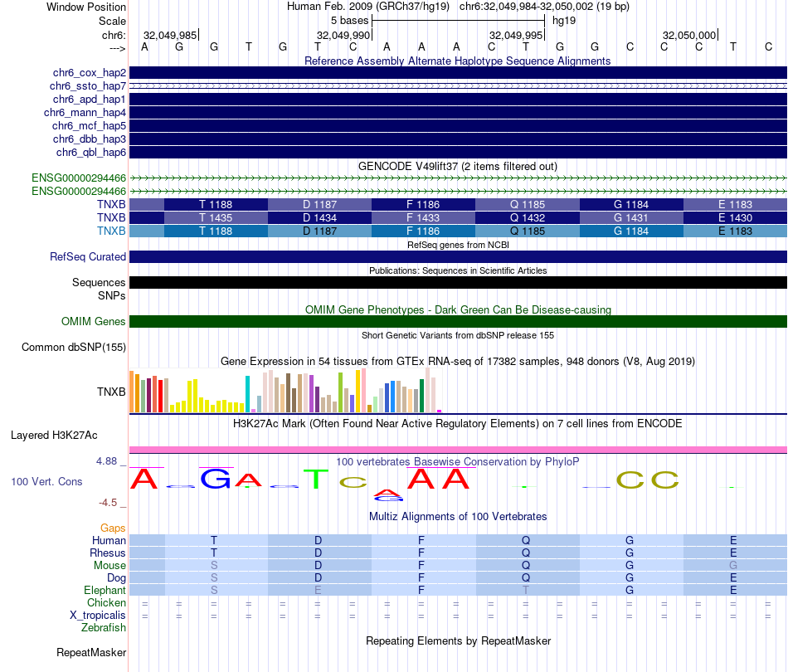Click the 'E 1430' codon box
This screenshot has height=672, width=788.
pyautogui.click(x=735, y=217)
